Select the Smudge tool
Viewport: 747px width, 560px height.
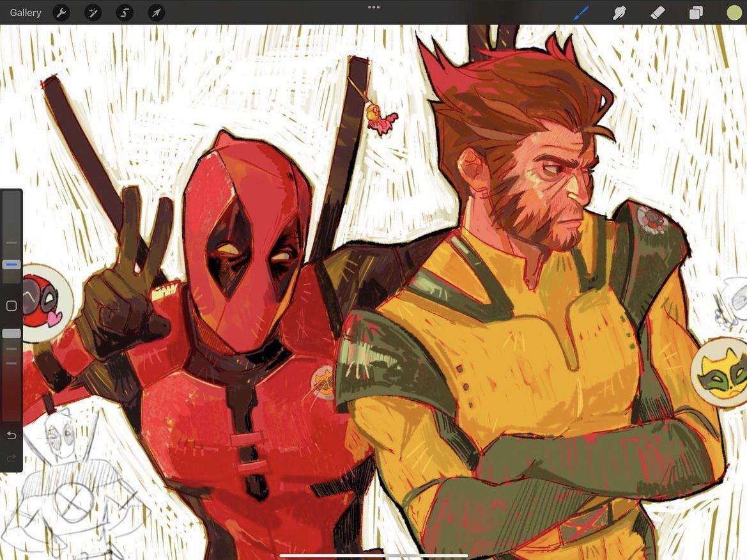point(619,13)
